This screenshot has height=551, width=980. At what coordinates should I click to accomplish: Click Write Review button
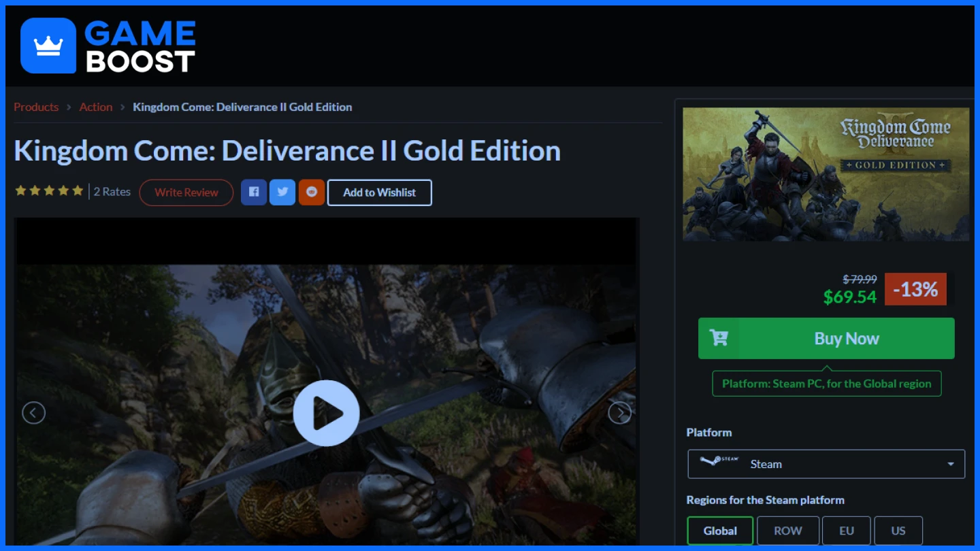click(186, 193)
